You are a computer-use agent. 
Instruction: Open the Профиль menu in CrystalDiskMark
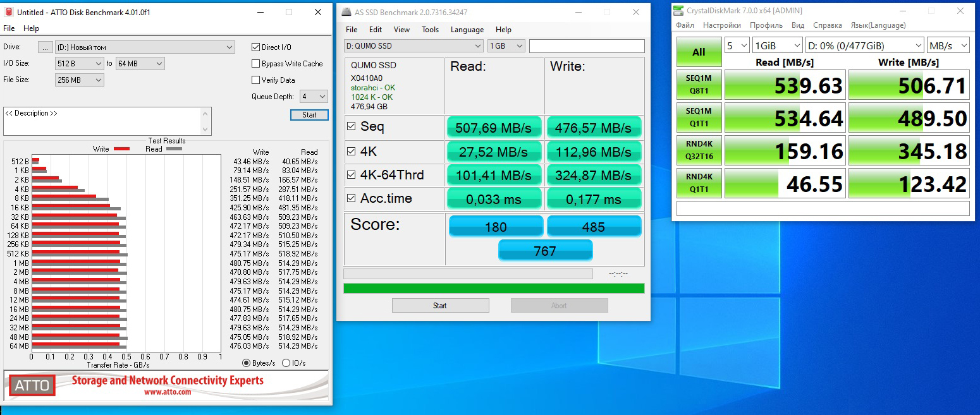(x=766, y=25)
